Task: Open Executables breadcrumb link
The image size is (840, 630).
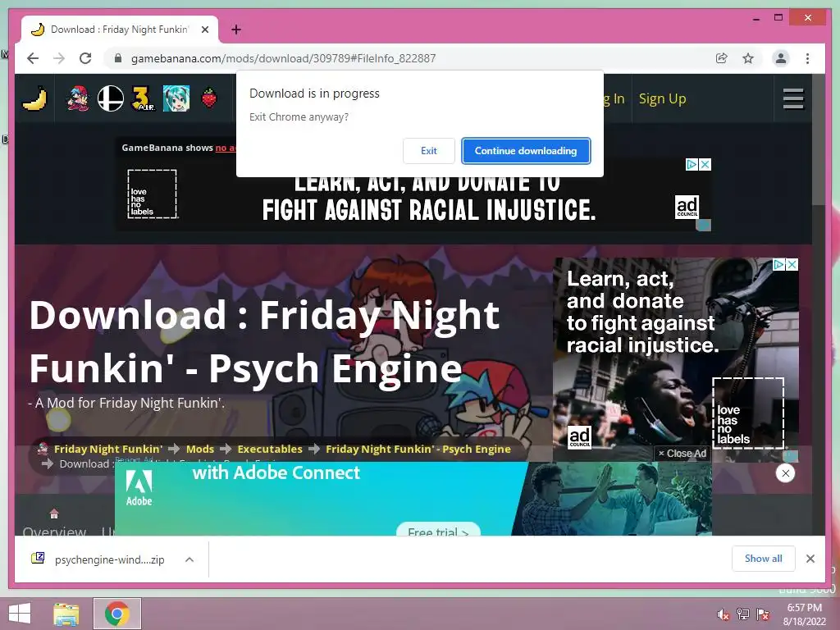Action: [x=269, y=449]
